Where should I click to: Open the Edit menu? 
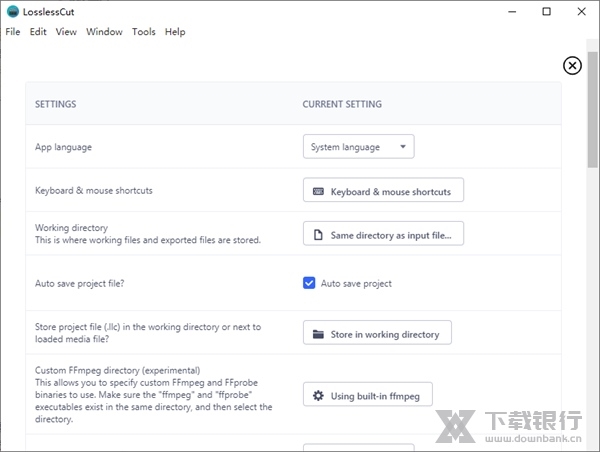click(x=38, y=32)
